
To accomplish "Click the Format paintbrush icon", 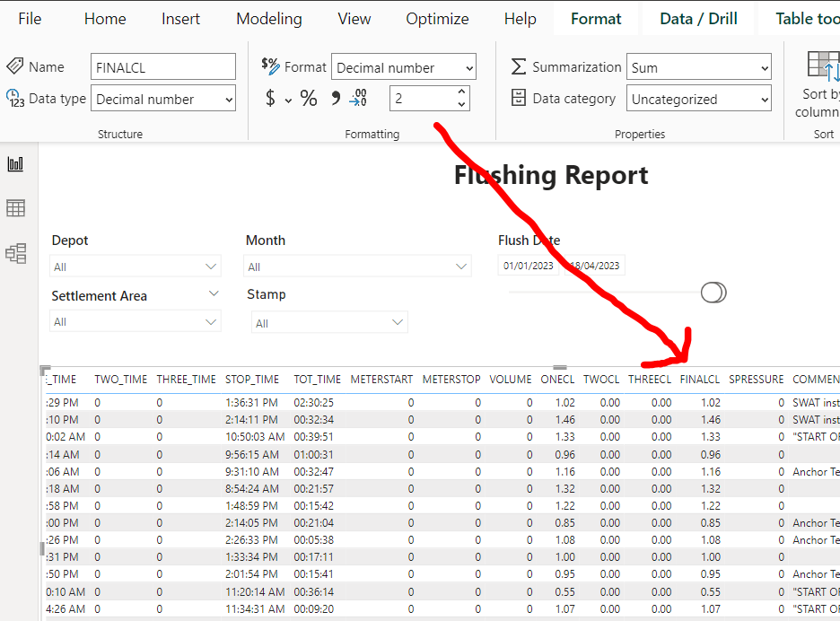I will [x=270, y=66].
